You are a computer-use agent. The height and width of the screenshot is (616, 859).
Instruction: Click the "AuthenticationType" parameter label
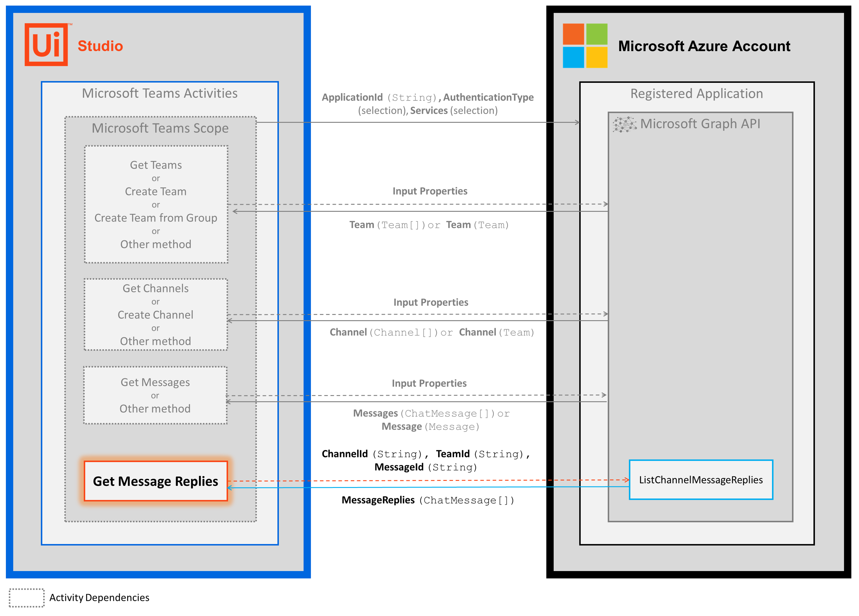488,97
